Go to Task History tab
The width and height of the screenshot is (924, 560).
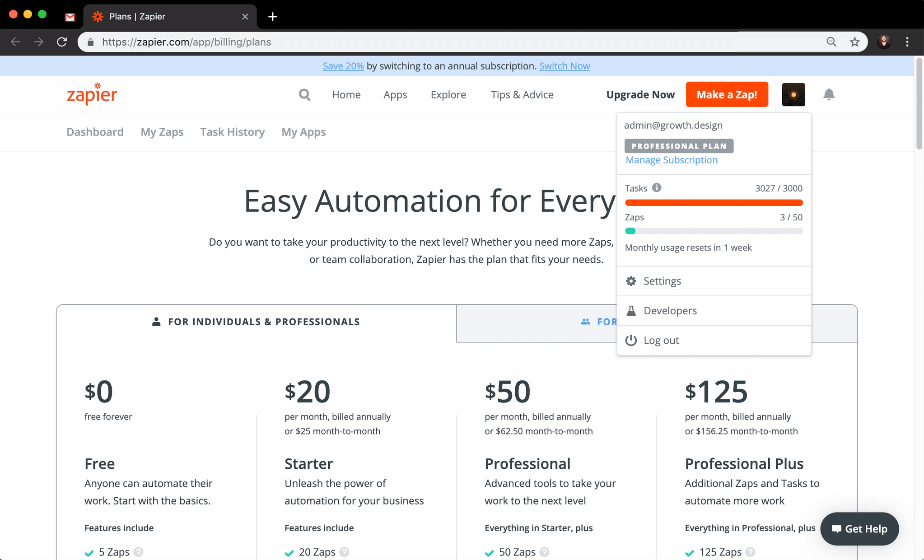tap(232, 132)
